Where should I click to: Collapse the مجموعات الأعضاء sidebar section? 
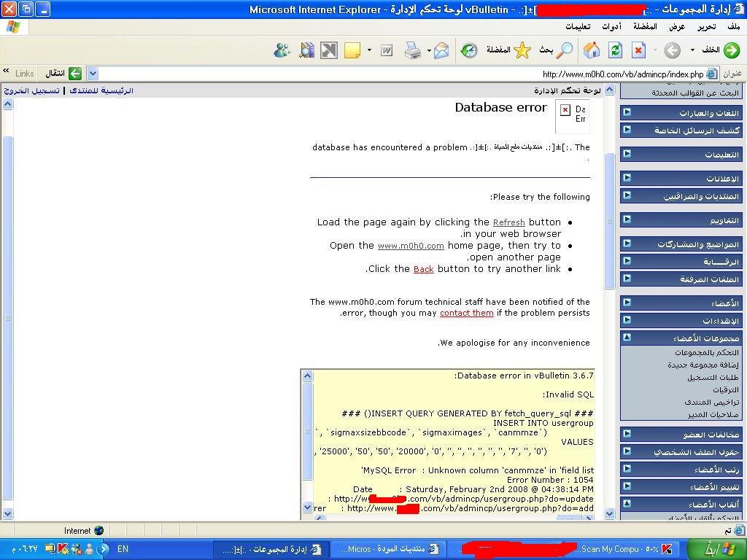(x=627, y=338)
